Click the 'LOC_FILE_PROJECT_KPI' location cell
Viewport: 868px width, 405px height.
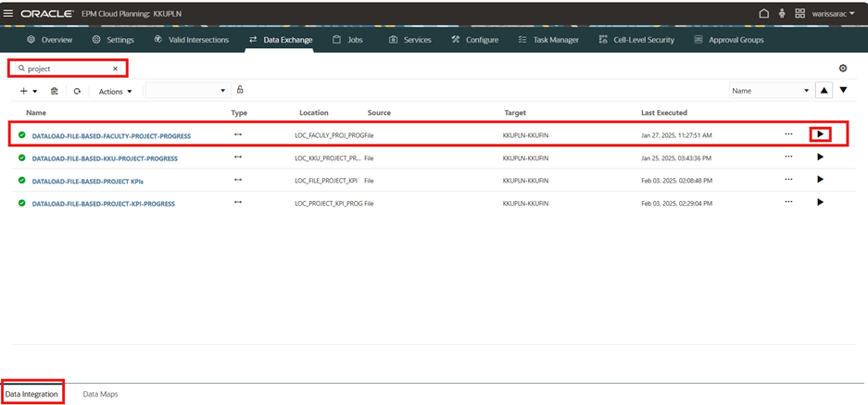coord(326,181)
